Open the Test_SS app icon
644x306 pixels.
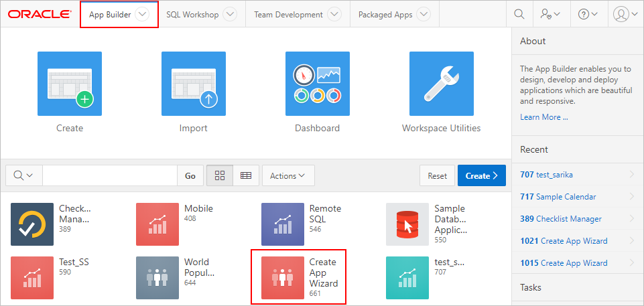pos(32,278)
